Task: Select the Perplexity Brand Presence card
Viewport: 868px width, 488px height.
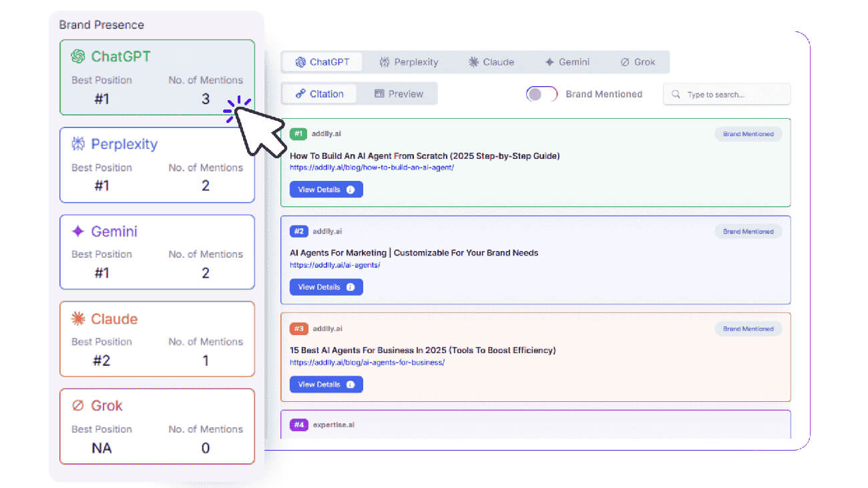Action: (x=157, y=165)
